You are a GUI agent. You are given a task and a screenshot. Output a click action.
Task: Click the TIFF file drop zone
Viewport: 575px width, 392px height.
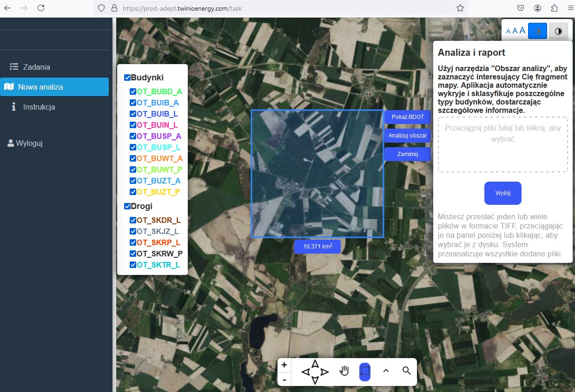tap(502, 144)
